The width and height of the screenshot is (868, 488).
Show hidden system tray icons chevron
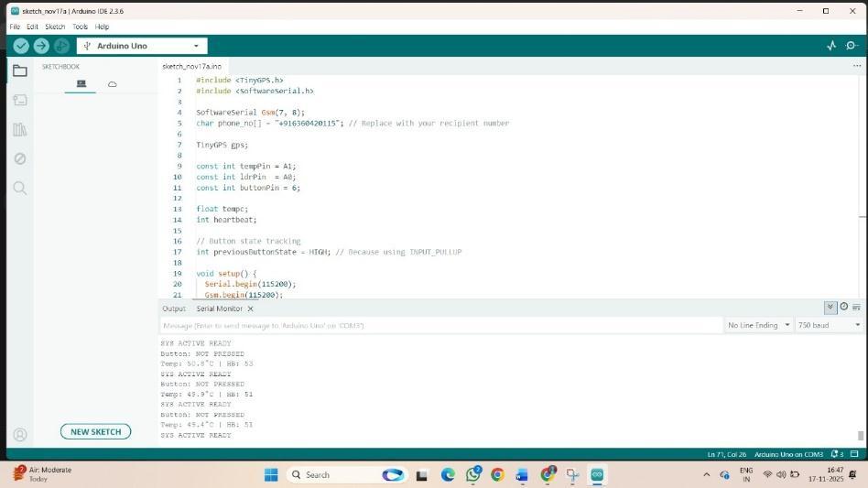point(706,474)
